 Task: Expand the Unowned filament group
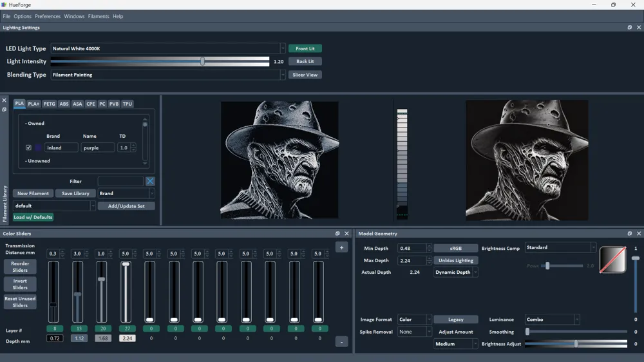[37, 160]
